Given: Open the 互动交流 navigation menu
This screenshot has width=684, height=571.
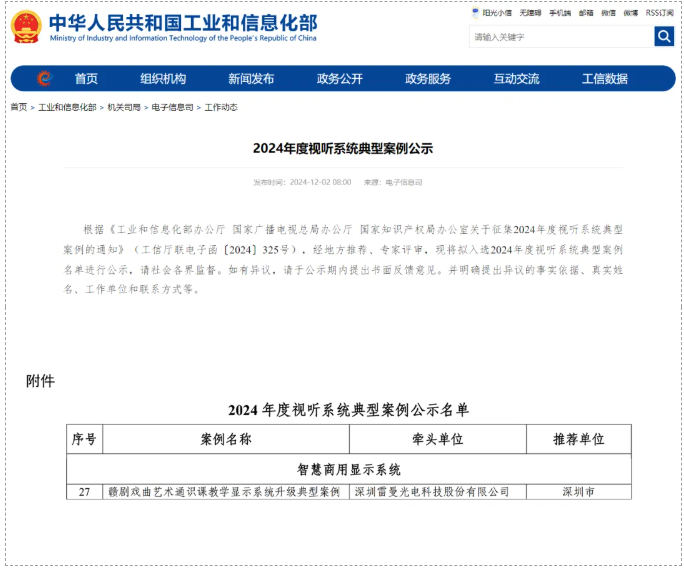Looking at the screenshot, I should (516, 79).
